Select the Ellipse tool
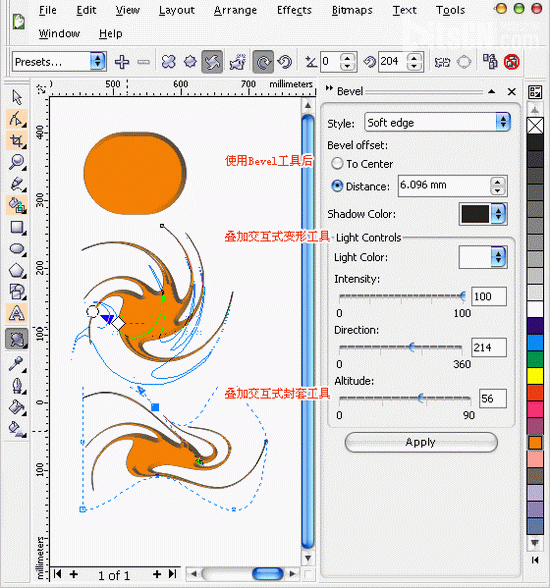Screen dimensions: 550x588 16,249
